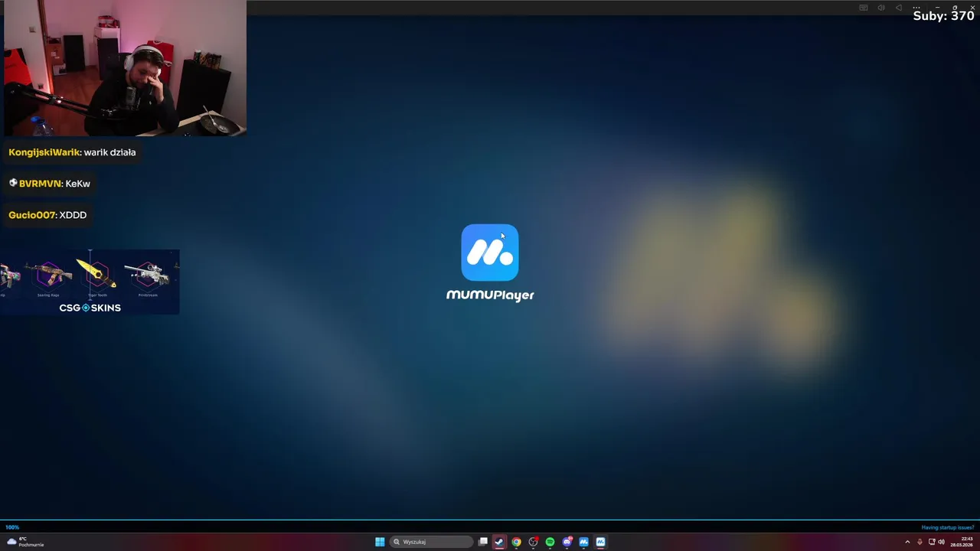Open Steam from the taskbar

(499, 542)
